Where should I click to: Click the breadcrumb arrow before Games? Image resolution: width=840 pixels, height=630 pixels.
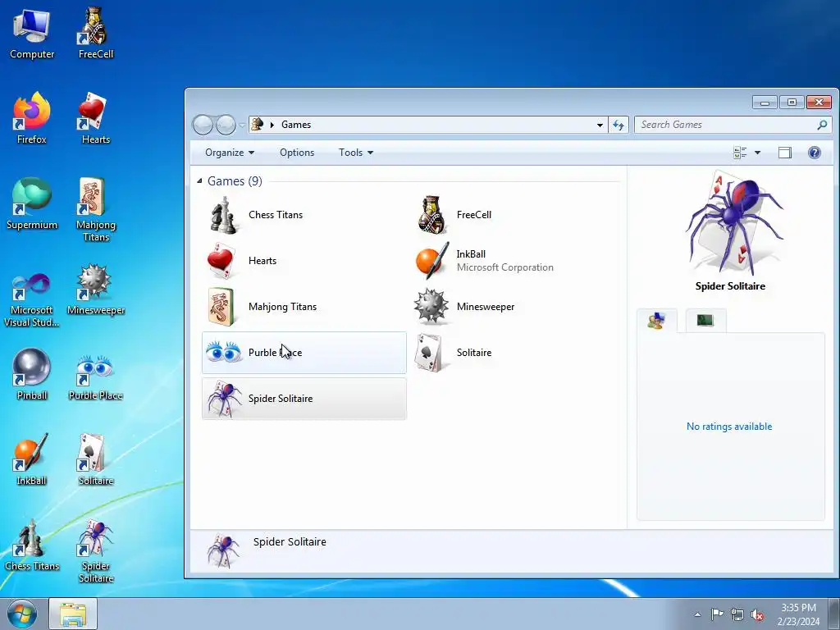coord(272,125)
